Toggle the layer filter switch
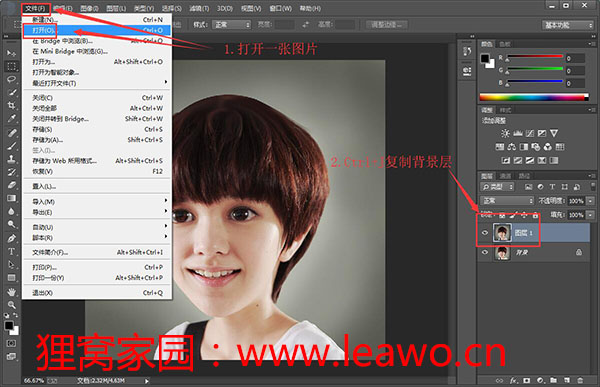 click(x=592, y=187)
